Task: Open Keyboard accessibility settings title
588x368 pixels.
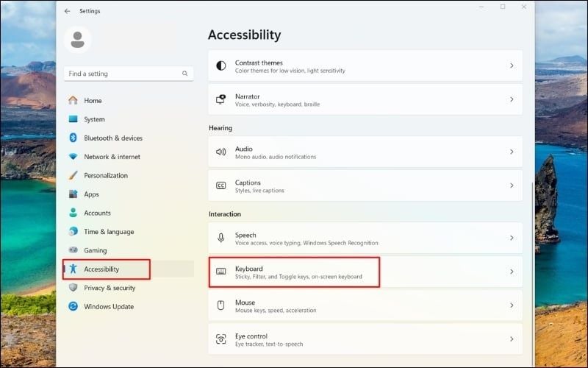Action: pos(249,269)
